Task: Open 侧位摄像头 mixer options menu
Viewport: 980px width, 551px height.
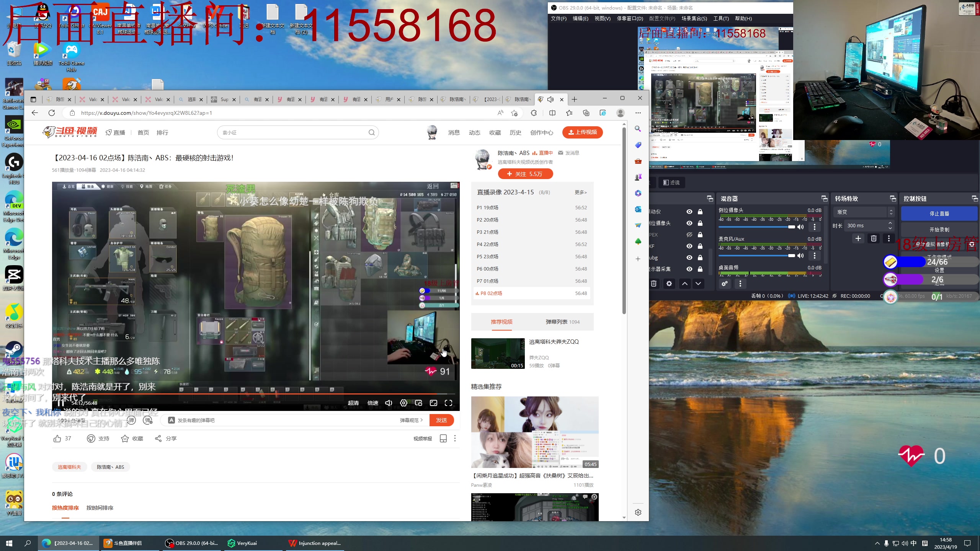Action: (815, 227)
